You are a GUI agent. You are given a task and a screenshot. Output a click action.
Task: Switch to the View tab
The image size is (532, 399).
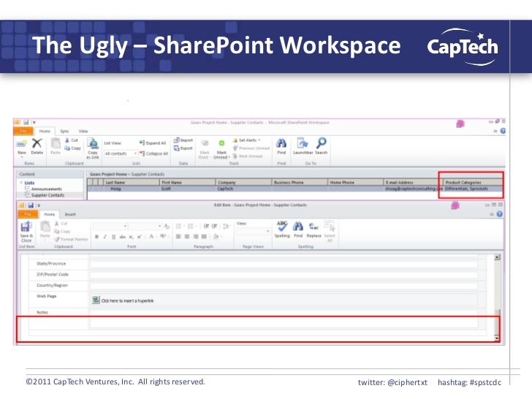point(83,131)
